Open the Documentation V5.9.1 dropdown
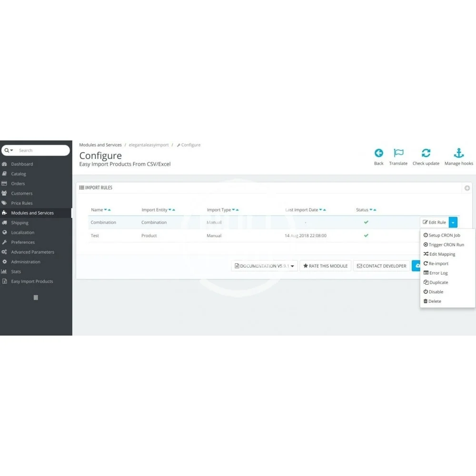This screenshot has width=476, height=476. (x=264, y=266)
